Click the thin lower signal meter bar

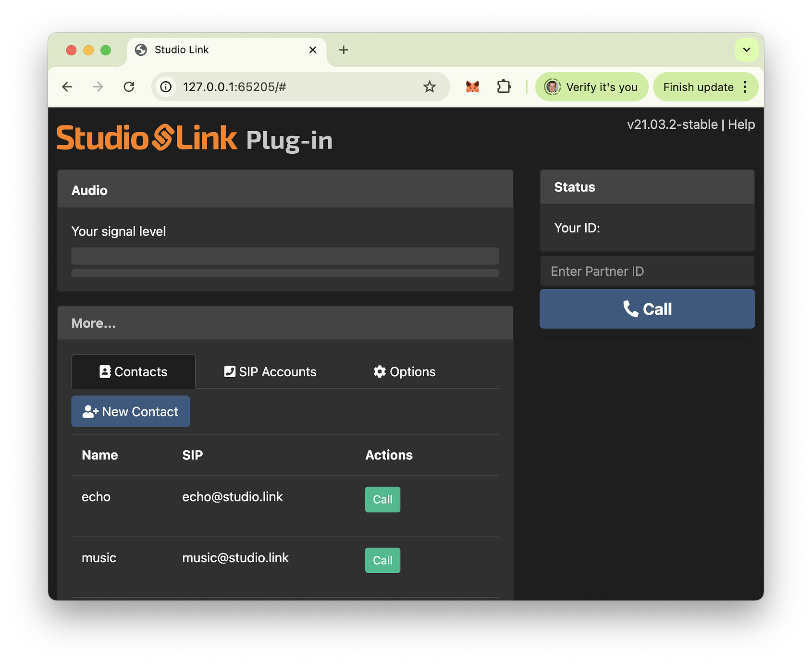coord(285,273)
